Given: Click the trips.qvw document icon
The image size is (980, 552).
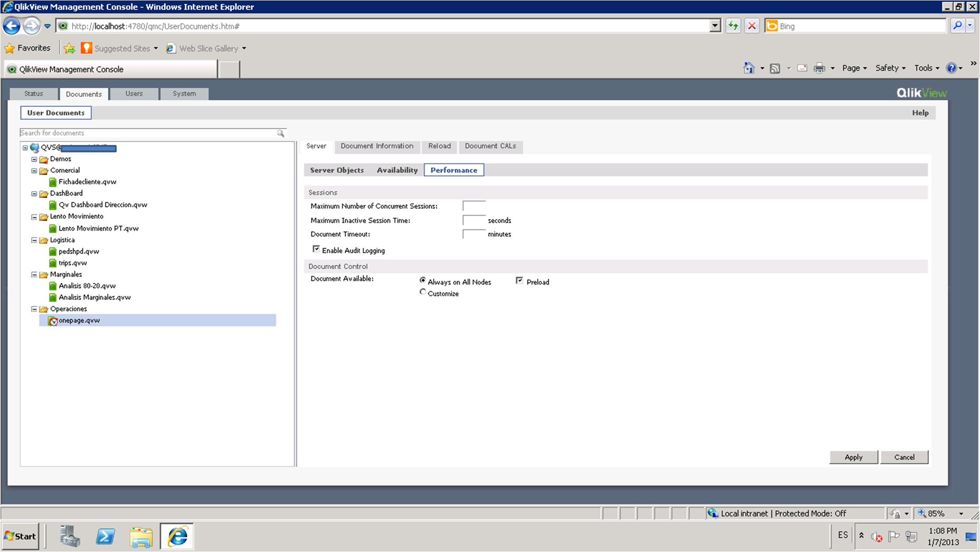Looking at the screenshot, I should [x=53, y=263].
